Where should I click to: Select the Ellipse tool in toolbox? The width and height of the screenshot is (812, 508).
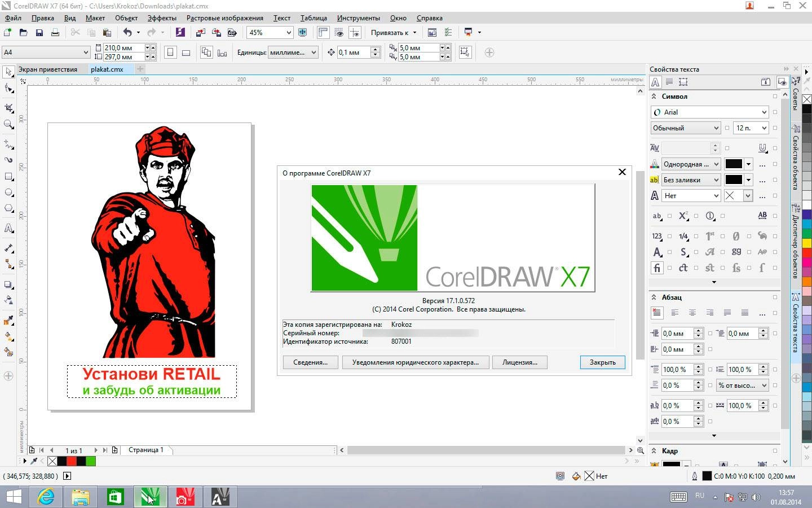(8, 192)
